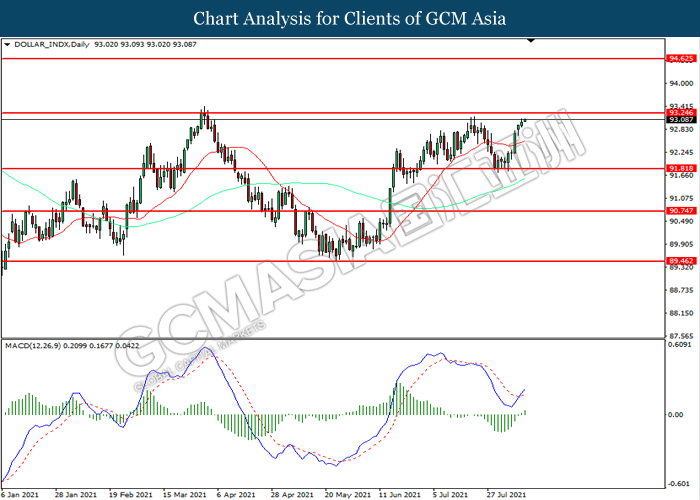Click the Chart Analysis for Clients title
The image size is (700, 500).
click(x=350, y=18)
